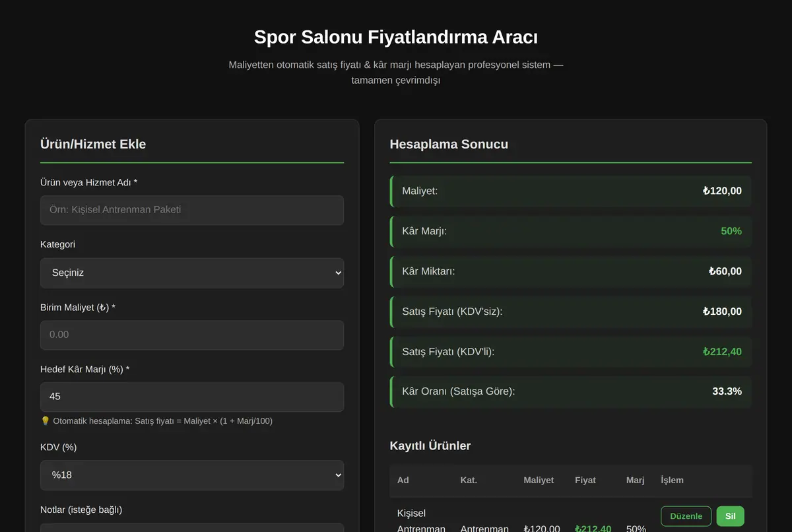Click the İşlem column header

672,480
